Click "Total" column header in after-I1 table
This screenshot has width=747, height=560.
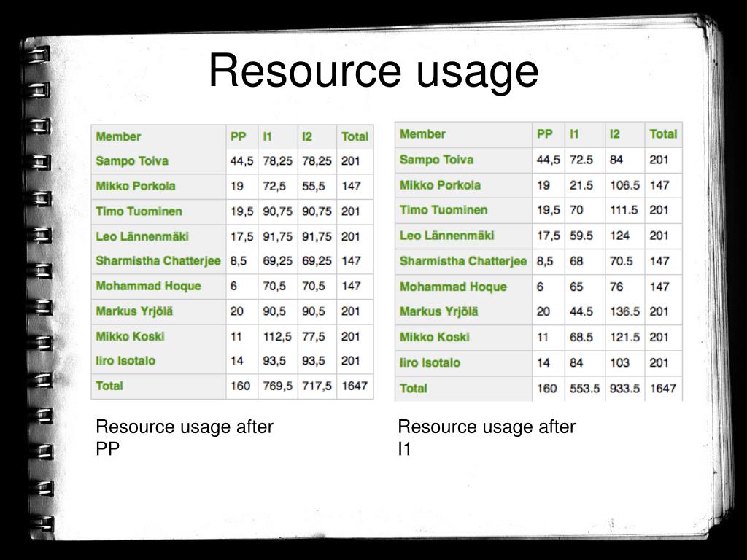pos(663,134)
